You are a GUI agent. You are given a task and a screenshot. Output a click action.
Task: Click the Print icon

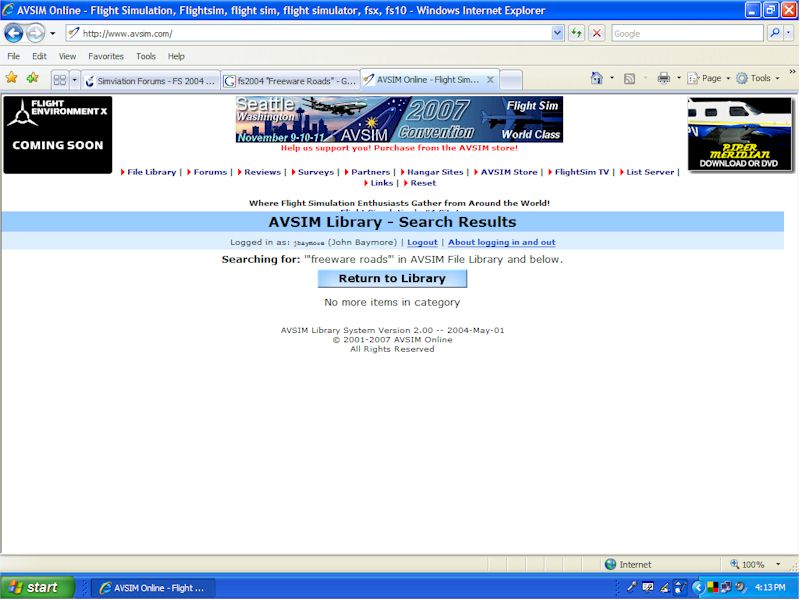[664, 78]
